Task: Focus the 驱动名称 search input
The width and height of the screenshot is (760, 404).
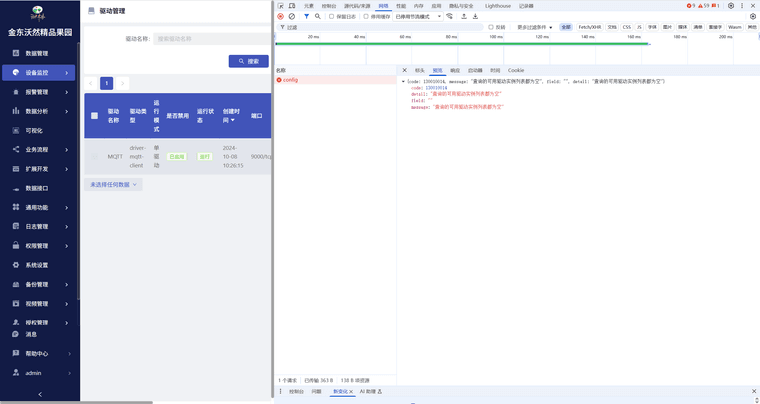Action: pyautogui.click(x=212, y=39)
